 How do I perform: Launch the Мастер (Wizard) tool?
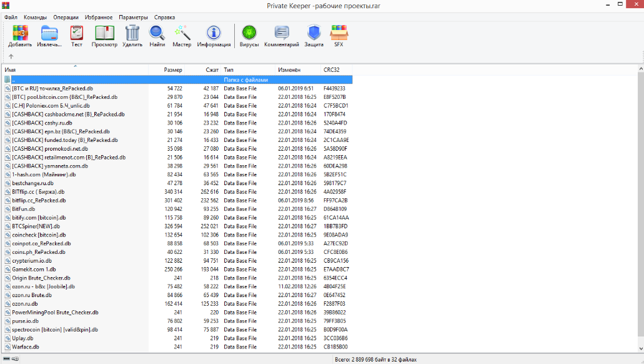(x=182, y=33)
